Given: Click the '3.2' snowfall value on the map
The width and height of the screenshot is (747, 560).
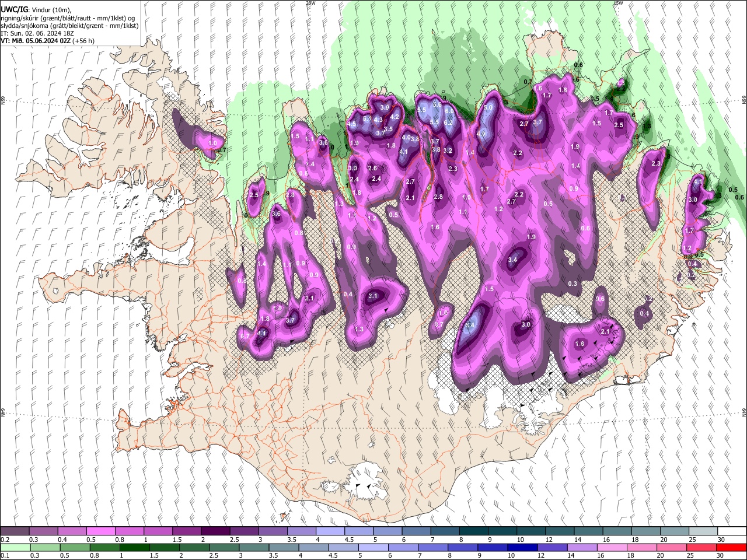Looking at the screenshot, I should [448, 150].
